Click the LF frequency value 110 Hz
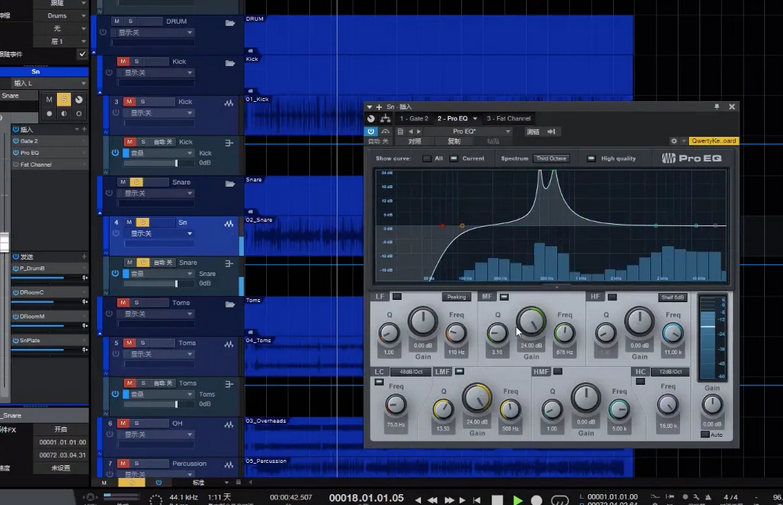The image size is (783, 505). coord(456,352)
